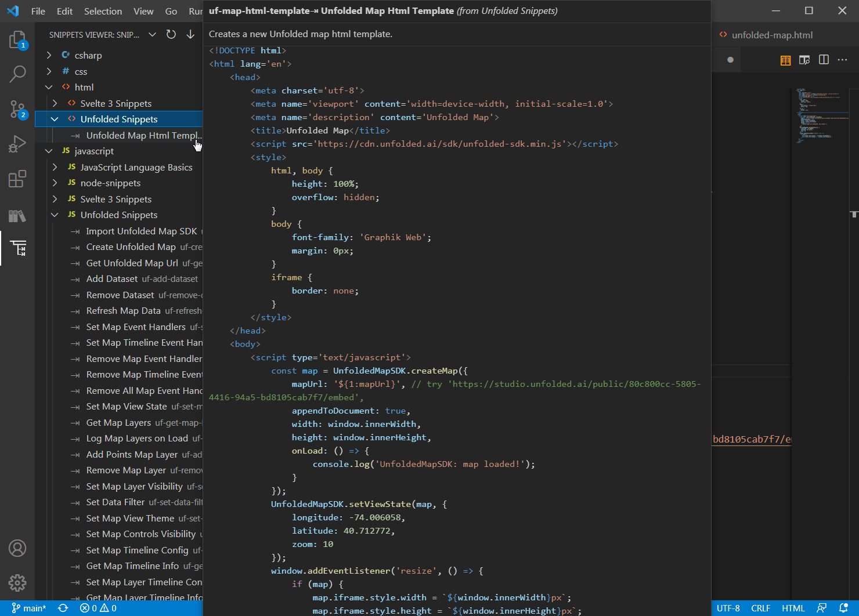Screen dimensions: 859x616
Task: Select Remove Dataset snippet
Action: point(119,295)
